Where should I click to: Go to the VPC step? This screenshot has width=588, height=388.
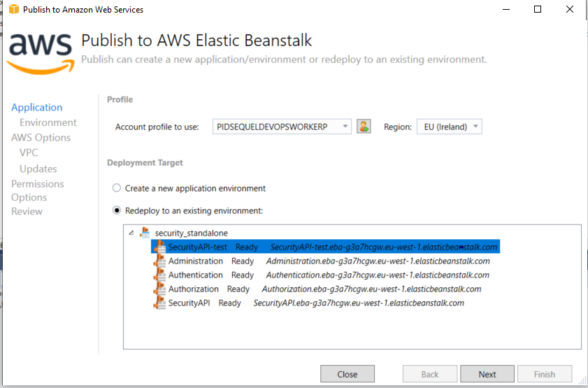pyautogui.click(x=29, y=152)
